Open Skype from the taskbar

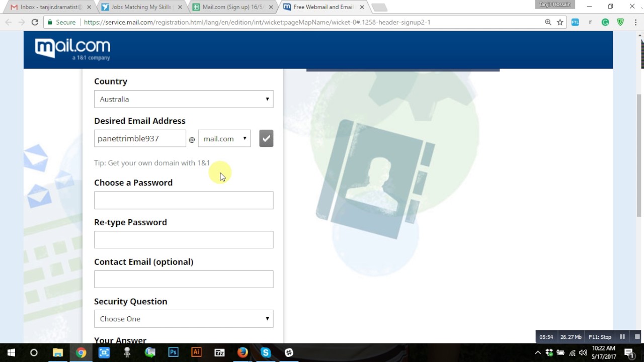point(266,352)
